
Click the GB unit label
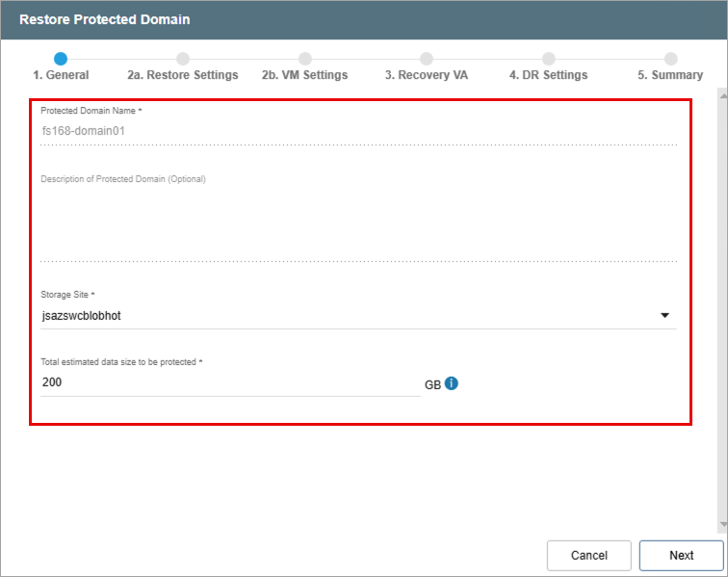pyautogui.click(x=432, y=384)
